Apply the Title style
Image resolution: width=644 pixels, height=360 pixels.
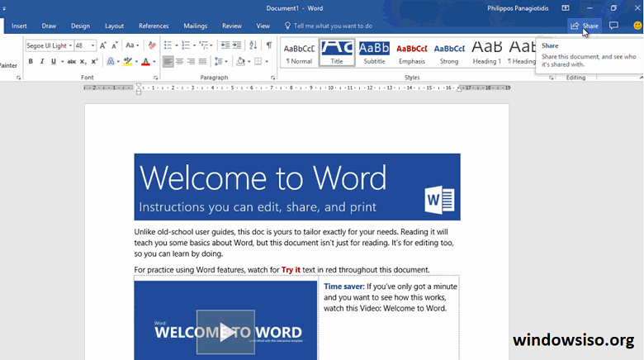coord(337,53)
